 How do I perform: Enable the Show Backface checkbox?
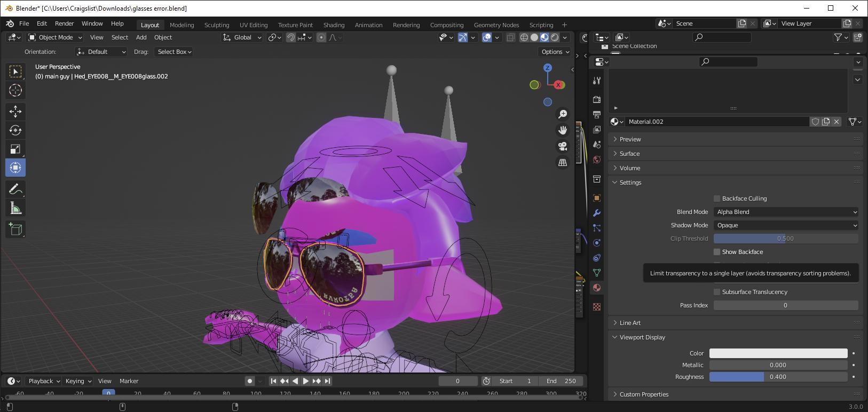(x=717, y=252)
